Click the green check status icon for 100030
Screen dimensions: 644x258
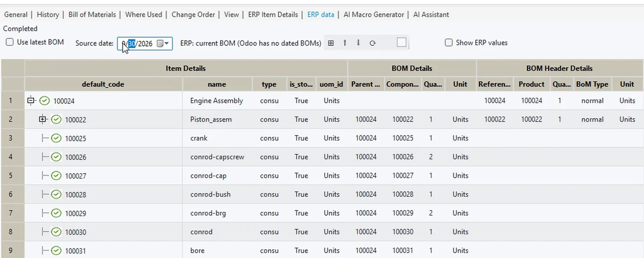click(56, 232)
